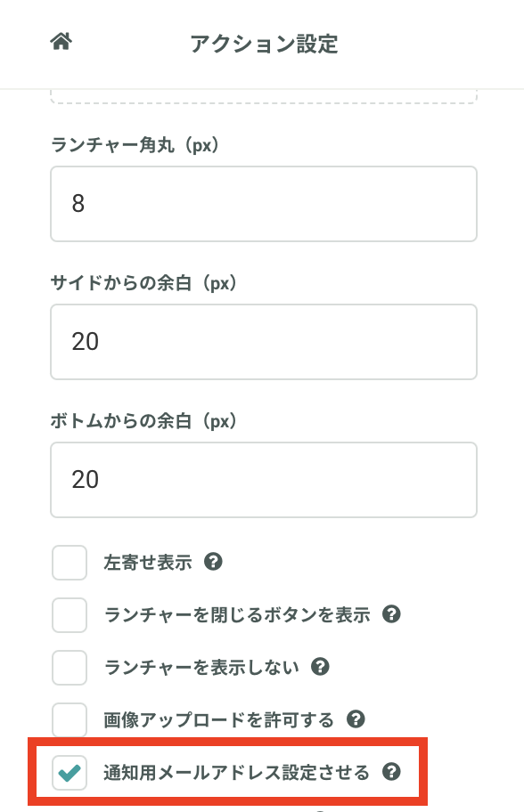This screenshot has width=524, height=812.
Task: Go to the home icon in header
Action: [61, 42]
